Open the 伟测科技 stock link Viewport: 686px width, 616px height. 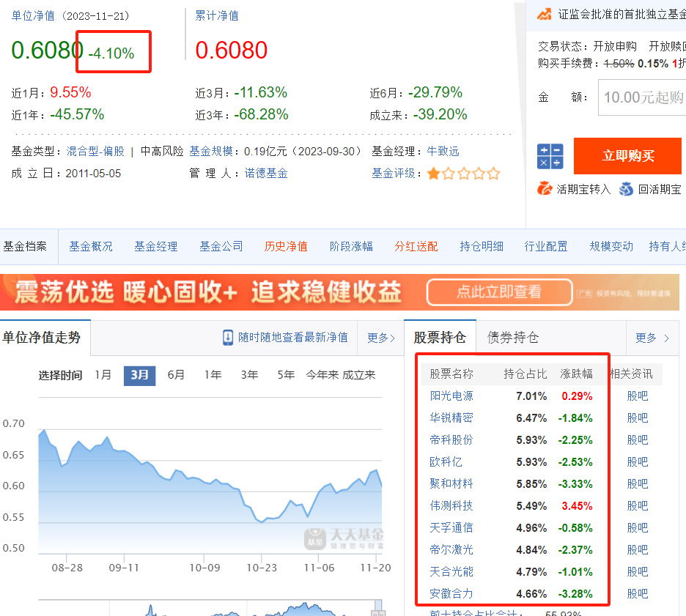(x=451, y=506)
